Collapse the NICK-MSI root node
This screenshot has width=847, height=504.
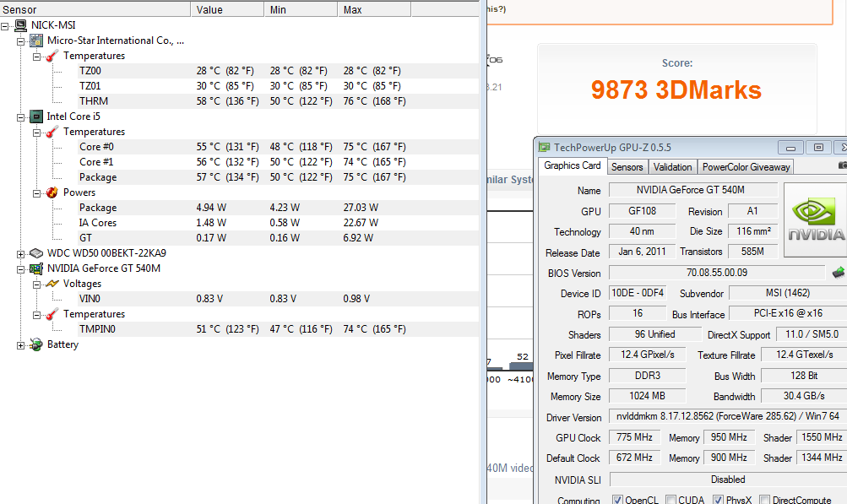pos(5,25)
